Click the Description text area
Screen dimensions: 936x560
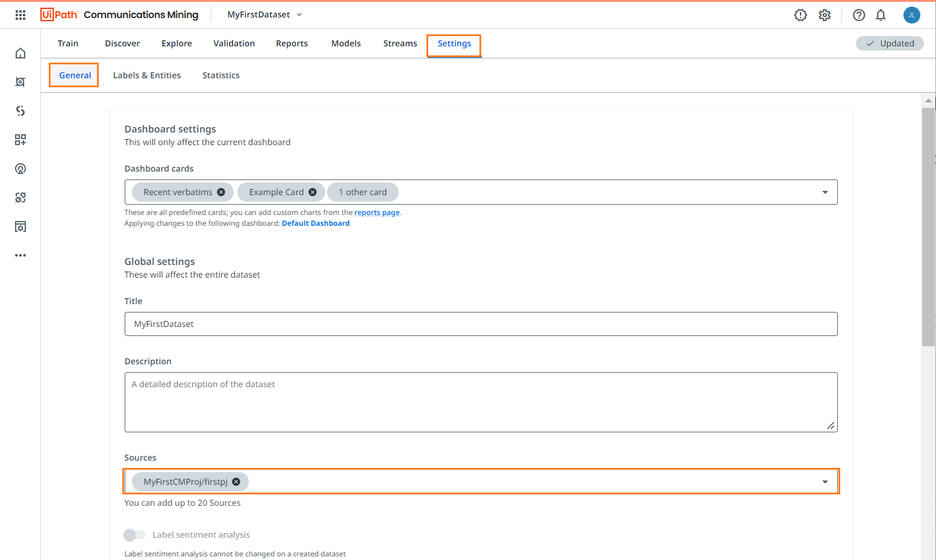(481, 402)
